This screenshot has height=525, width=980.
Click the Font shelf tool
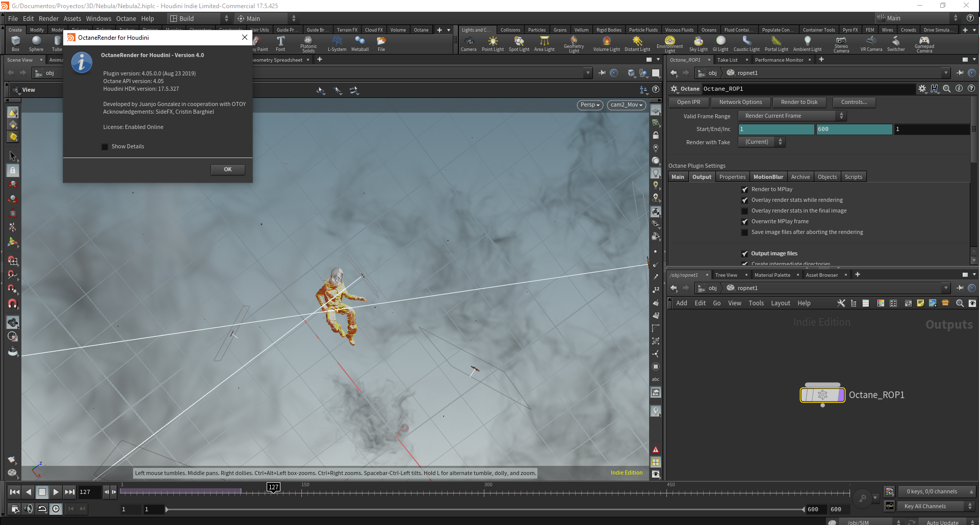click(x=280, y=43)
